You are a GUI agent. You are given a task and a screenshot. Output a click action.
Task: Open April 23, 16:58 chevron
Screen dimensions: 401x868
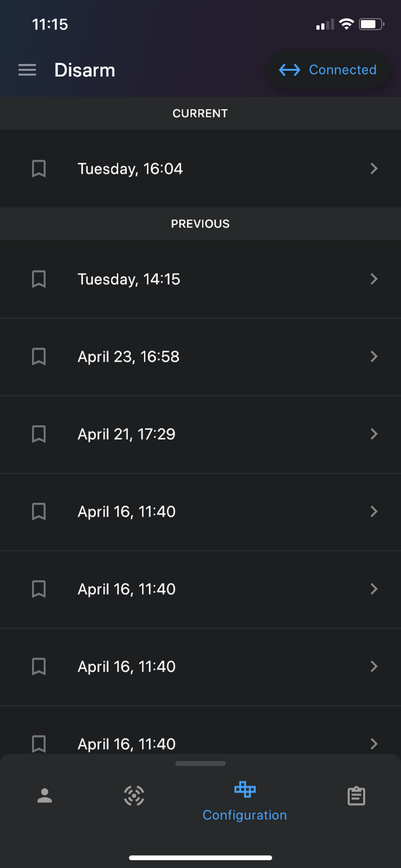coord(374,357)
